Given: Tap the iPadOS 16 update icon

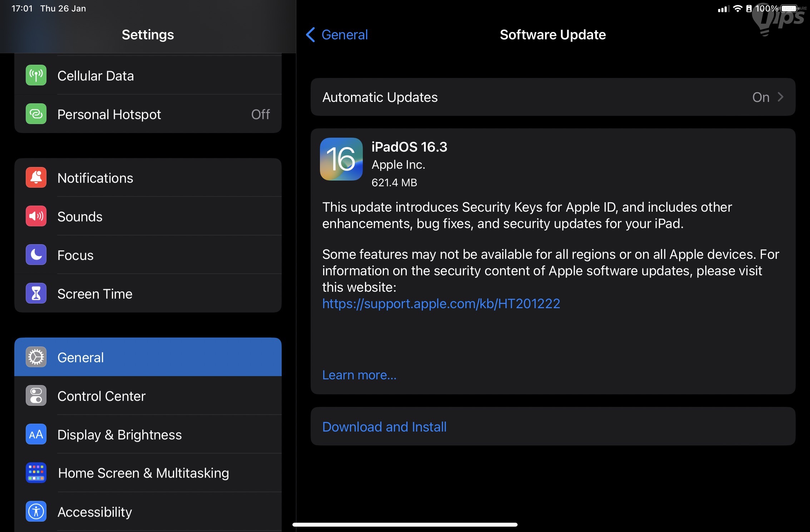Looking at the screenshot, I should pyautogui.click(x=341, y=159).
